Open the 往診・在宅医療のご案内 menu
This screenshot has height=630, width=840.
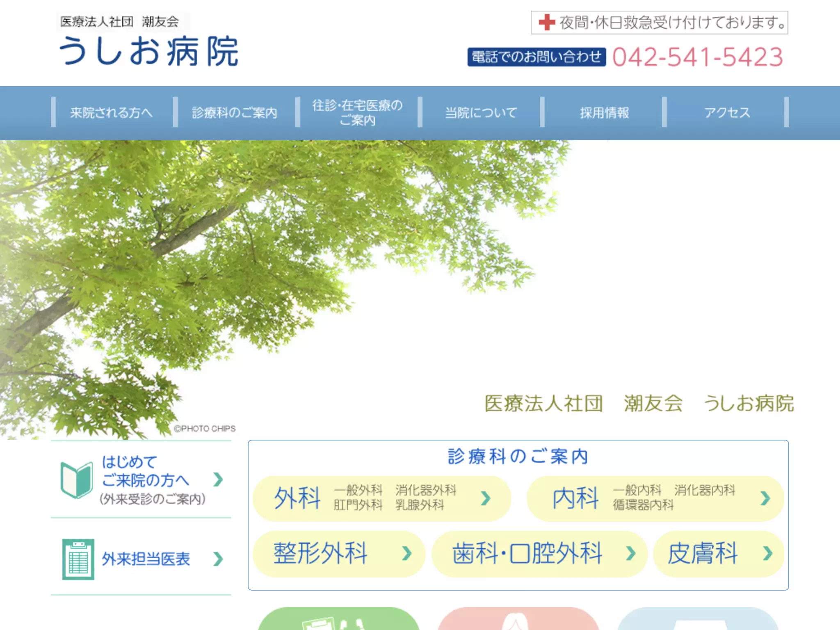[357, 112]
